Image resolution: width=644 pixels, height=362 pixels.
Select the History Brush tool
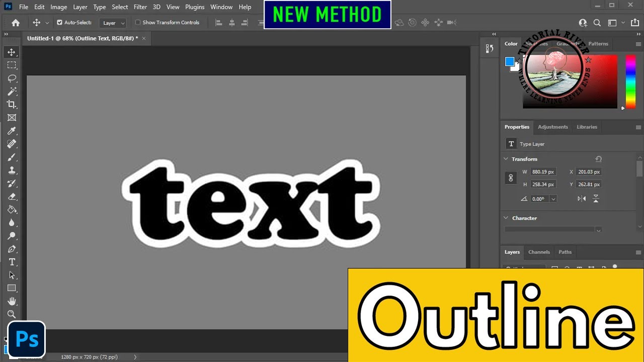coord(12,184)
